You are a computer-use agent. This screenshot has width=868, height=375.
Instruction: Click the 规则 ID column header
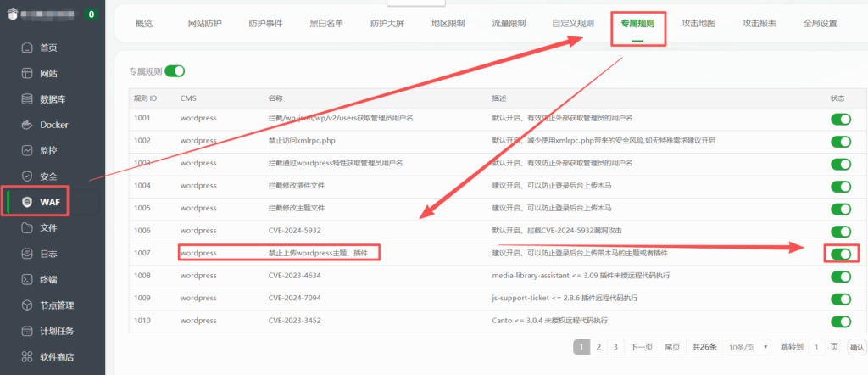click(x=146, y=98)
